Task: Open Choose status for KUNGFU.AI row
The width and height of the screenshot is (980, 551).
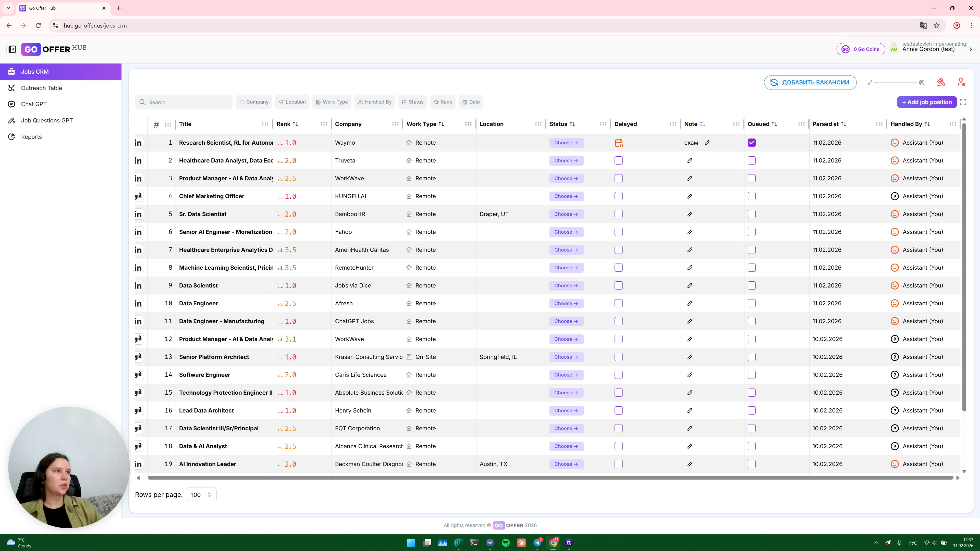Action: 566,196
